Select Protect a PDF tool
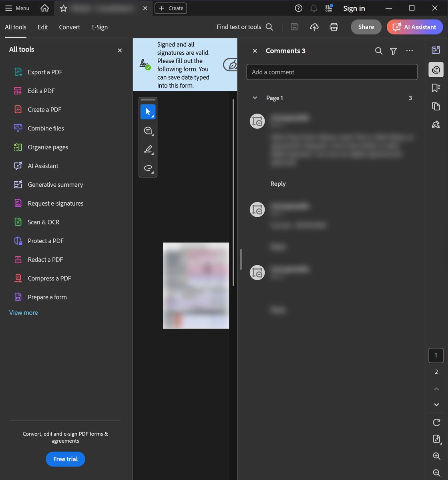 (x=39, y=241)
